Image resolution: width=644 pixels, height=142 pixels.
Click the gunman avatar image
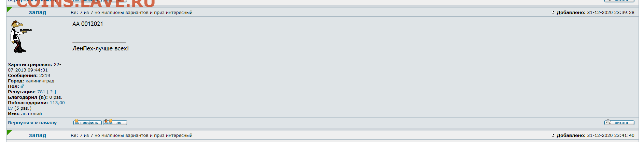pyautogui.click(x=20, y=36)
